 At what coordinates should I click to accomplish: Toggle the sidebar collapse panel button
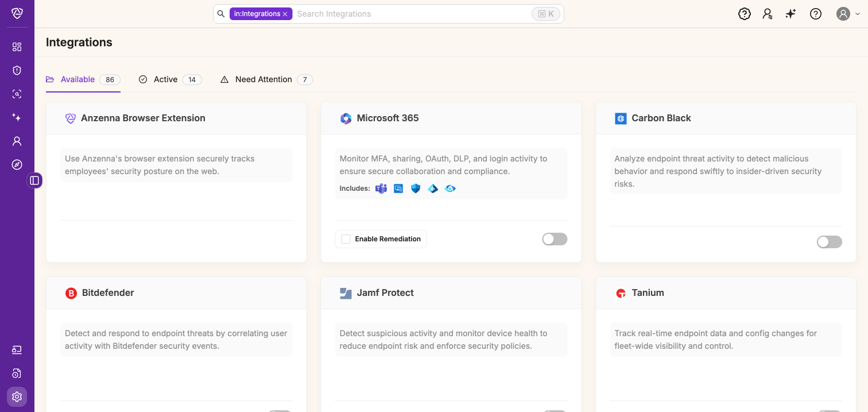[x=34, y=180]
